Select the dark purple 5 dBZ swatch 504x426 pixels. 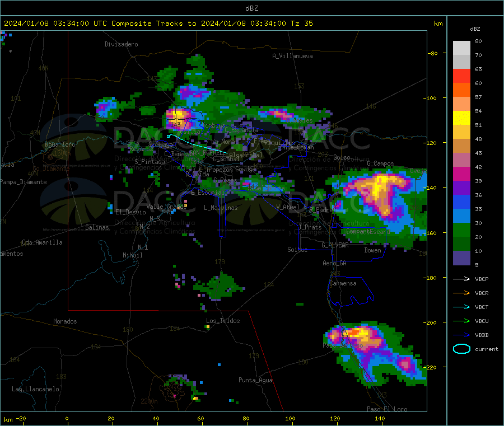[x=461, y=258]
